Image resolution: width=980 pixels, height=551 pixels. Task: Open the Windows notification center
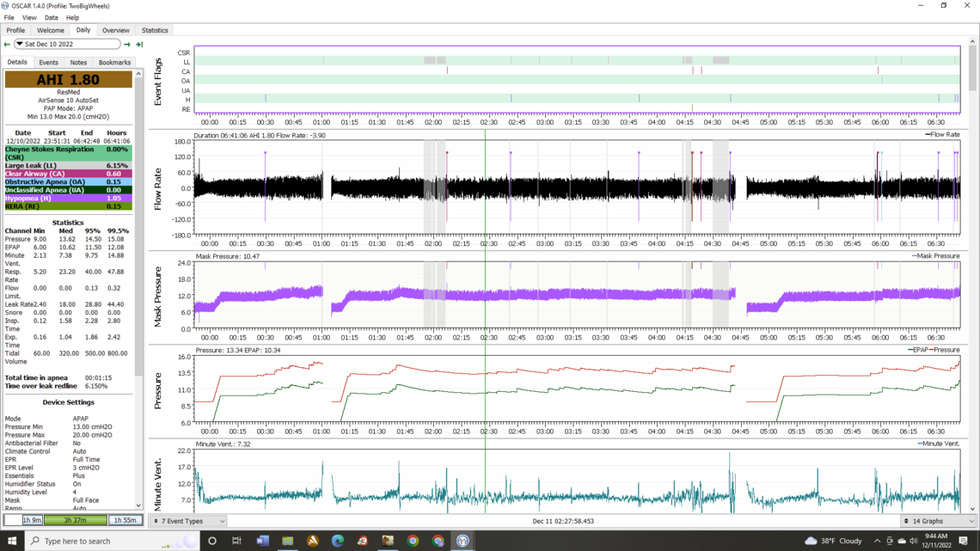click(963, 541)
